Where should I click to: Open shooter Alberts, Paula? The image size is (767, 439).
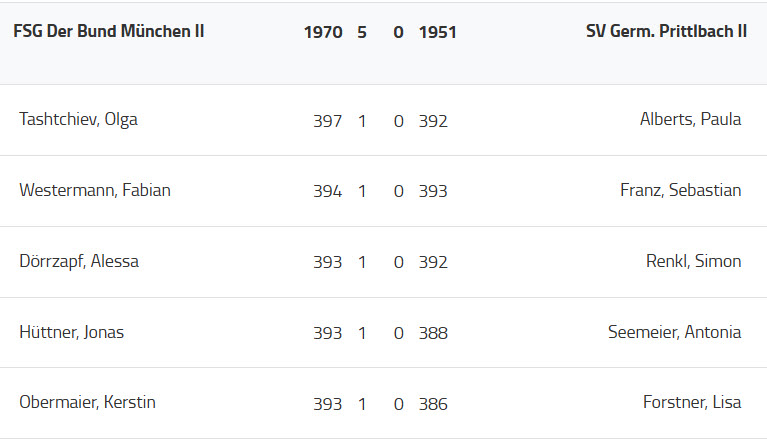[690, 120]
